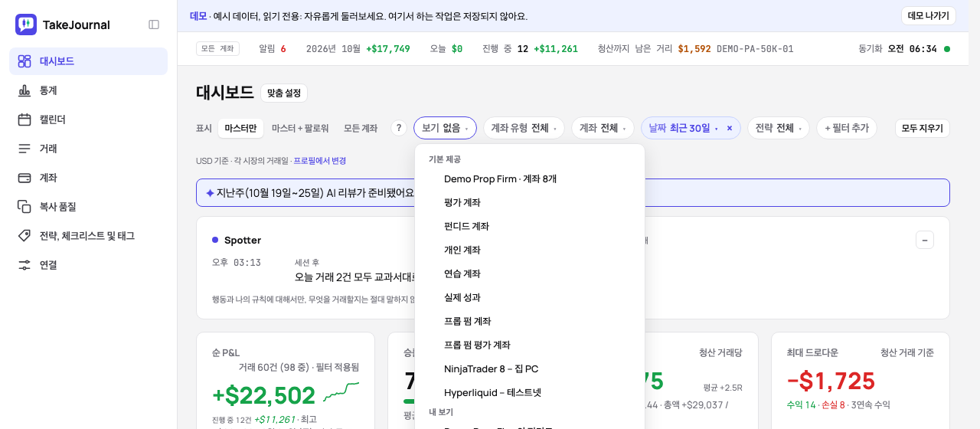Image resolution: width=980 pixels, height=429 pixels.
Task: Click the tag icon for 전략, 체크리스트 및 태그
Action: pos(24,236)
